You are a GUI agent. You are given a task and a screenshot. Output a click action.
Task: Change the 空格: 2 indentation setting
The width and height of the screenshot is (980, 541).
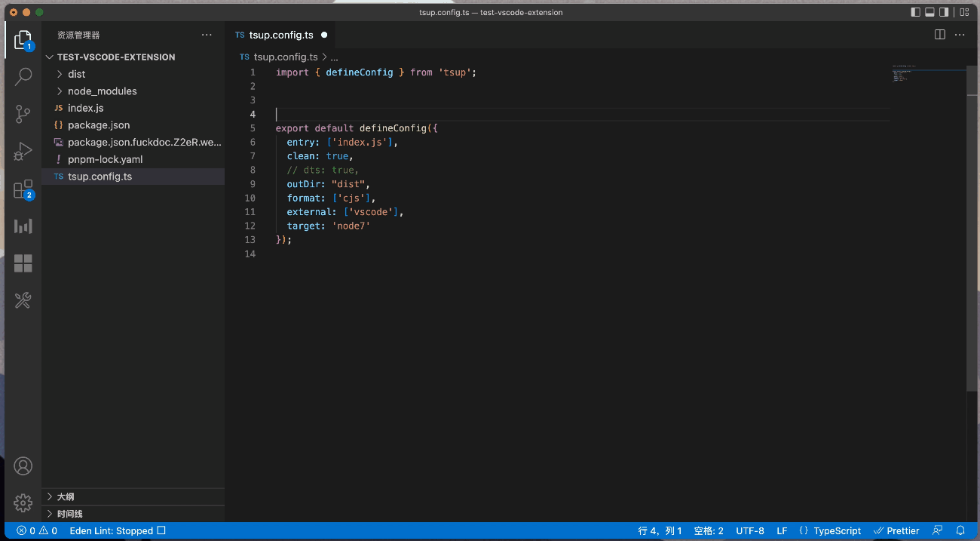coord(709,530)
